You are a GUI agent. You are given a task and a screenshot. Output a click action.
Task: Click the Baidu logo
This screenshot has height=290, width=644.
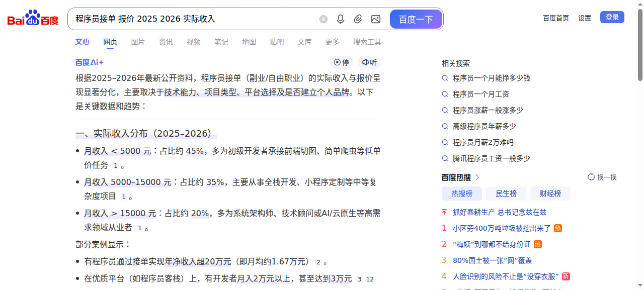pos(33,19)
